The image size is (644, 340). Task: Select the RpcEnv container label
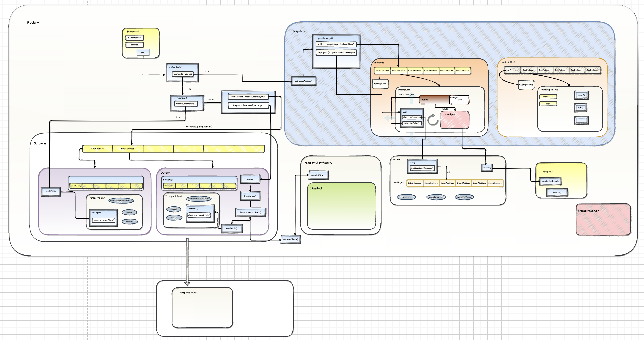pos(33,22)
